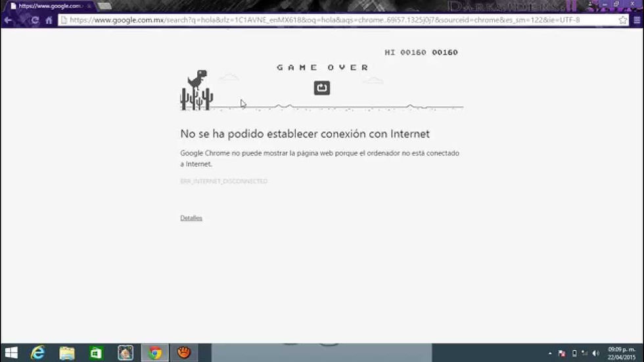Open the Detalles link
644x362 pixels.
coord(191,218)
